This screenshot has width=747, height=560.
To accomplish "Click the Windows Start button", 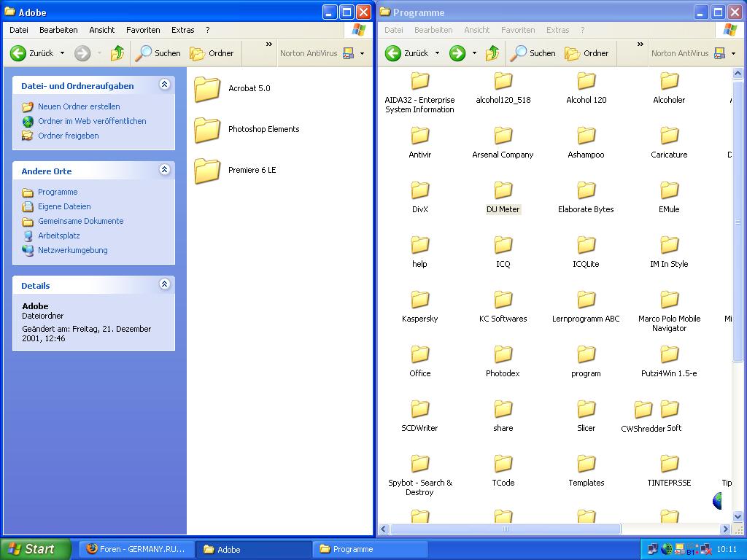I will coord(34,549).
